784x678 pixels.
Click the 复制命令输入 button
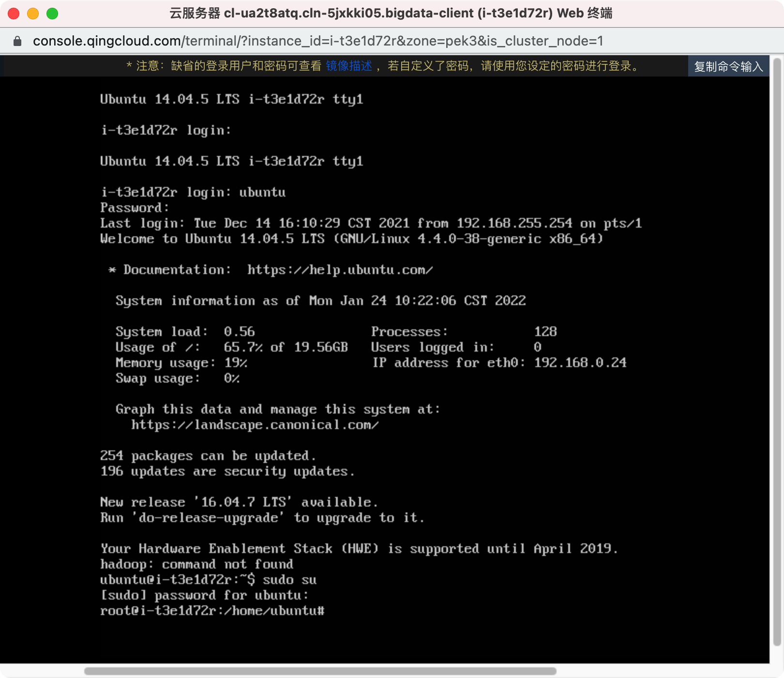[728, 66]
